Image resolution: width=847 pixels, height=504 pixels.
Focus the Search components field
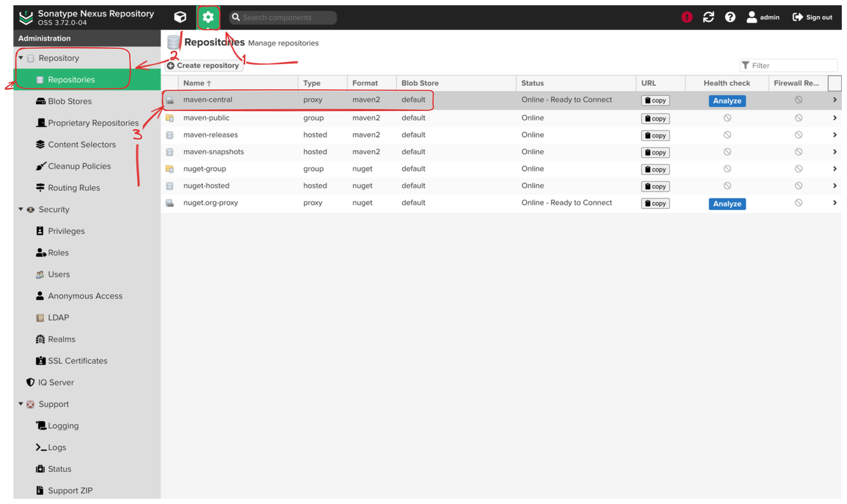coord(283,17)
